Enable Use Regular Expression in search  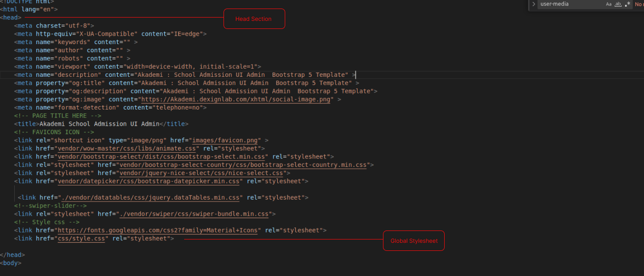pyautogui.click(x=627, y=4)
